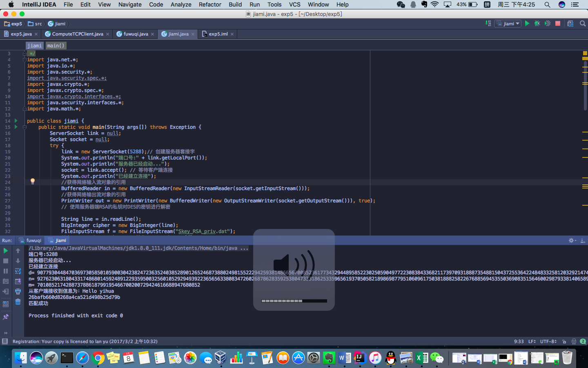
Task: Collapse the main method fold marker
Action: [x=24, y=127]
